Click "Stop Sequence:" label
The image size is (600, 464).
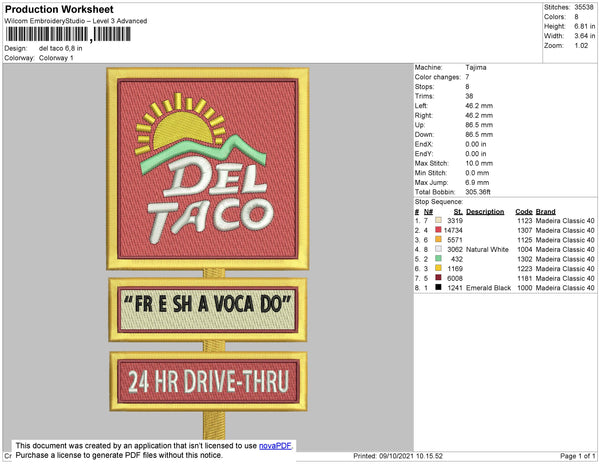tap(439, 202)
